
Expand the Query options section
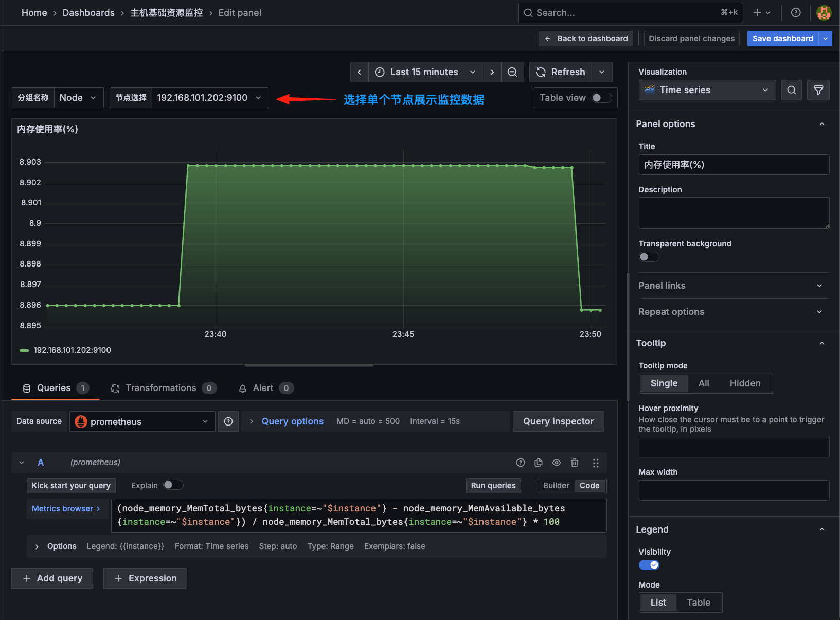pyautogui.click(x=292, y=421)
